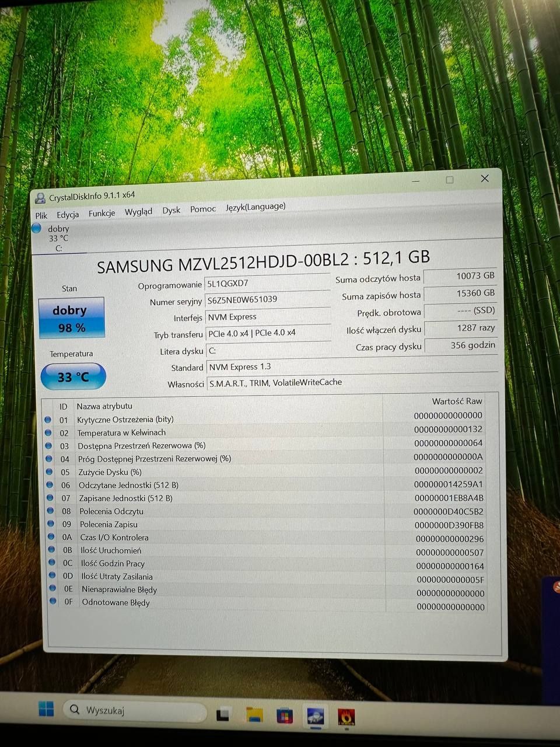Click the dobry 98 % health status button
Viewport: 560px width, 747px height.
click(x=71, y=318)
